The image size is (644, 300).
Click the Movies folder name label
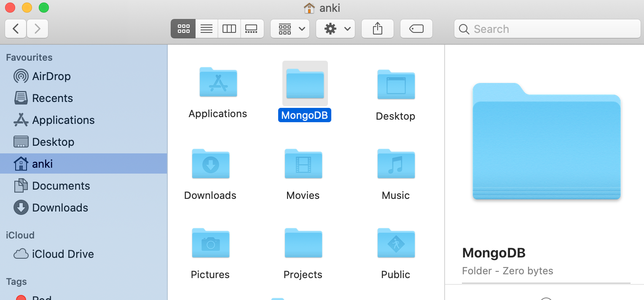tap(303, 196)
